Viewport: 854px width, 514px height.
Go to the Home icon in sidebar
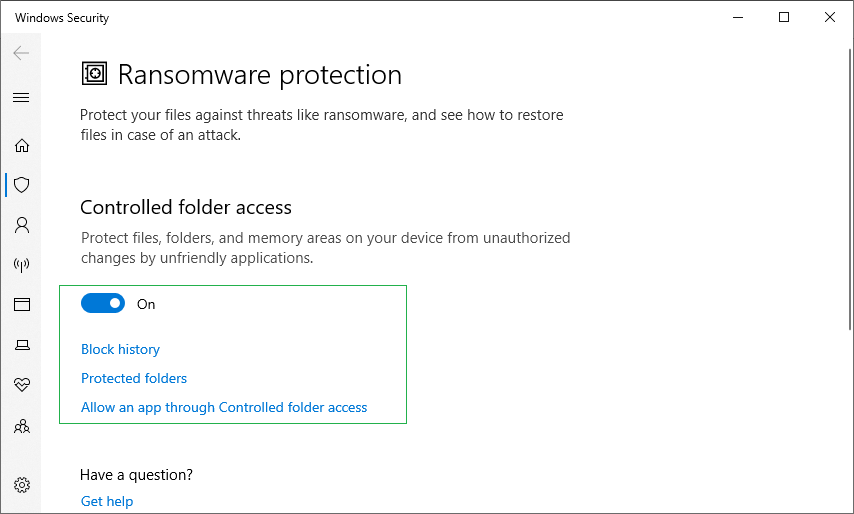(x=22, y=145)
